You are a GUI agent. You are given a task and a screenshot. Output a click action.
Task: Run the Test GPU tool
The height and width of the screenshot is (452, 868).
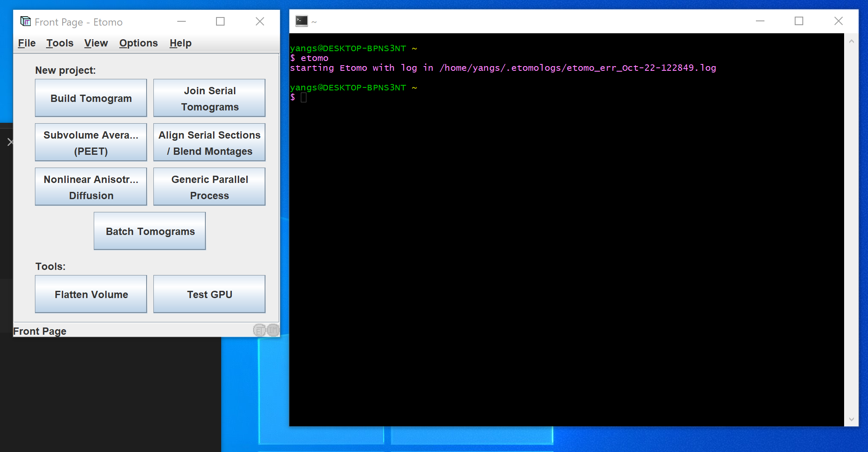click(x=209, y=294)
